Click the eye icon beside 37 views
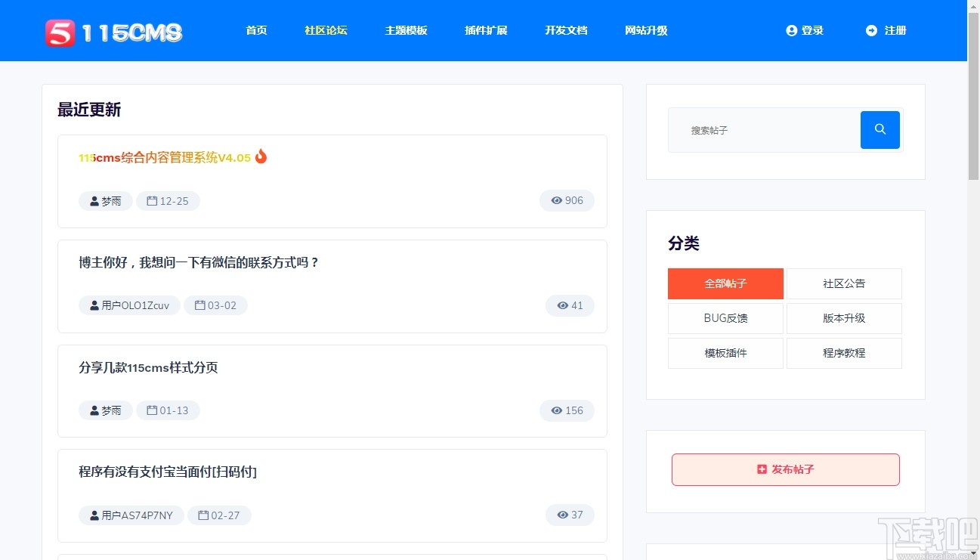This screenshot has height=560, width=980. pyautogui.click(x=563, y=515)
